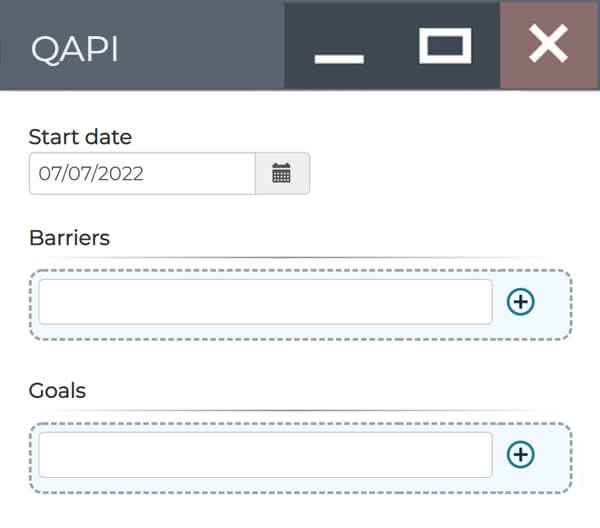Focus the Goals text input
600x528 pixels.
tap(265, 455)
